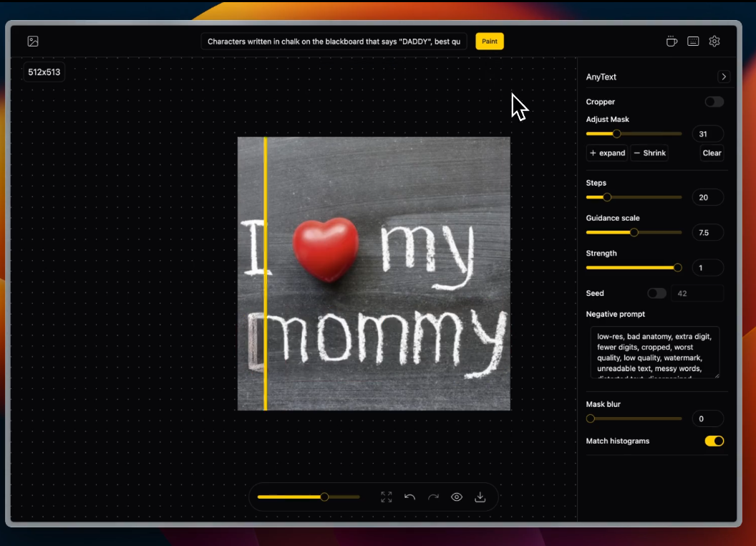Enable the Cropper switch

tap(714, 102)
